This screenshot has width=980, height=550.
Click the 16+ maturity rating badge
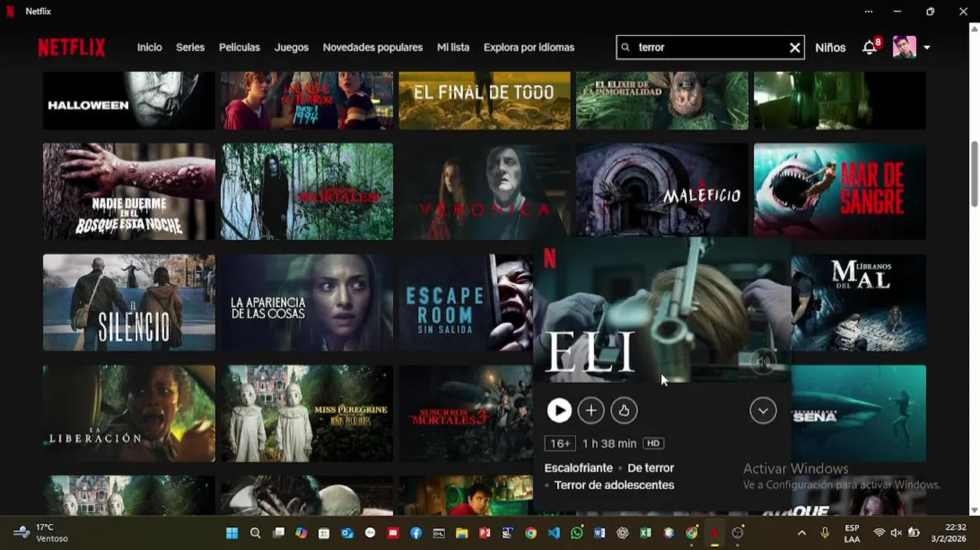[x=559, y=444]
